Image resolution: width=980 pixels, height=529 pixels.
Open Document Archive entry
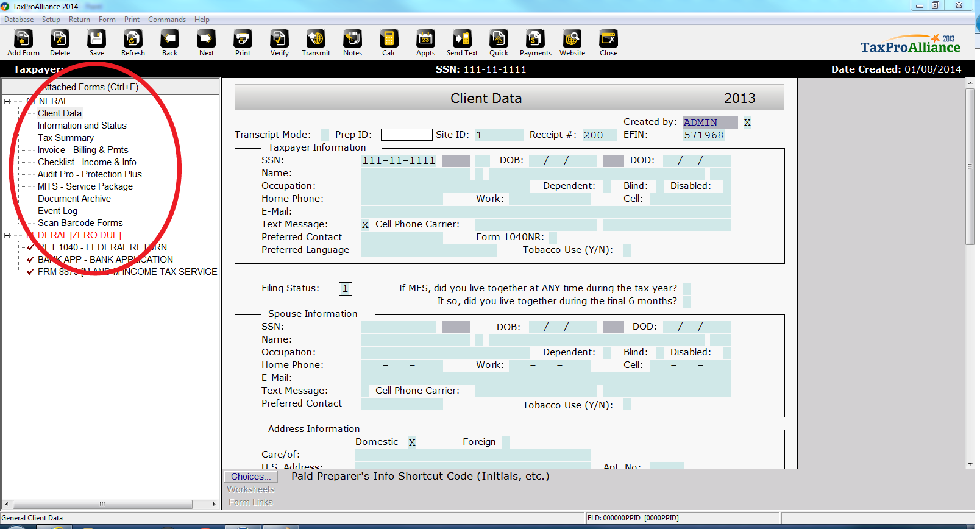[74, 199]
